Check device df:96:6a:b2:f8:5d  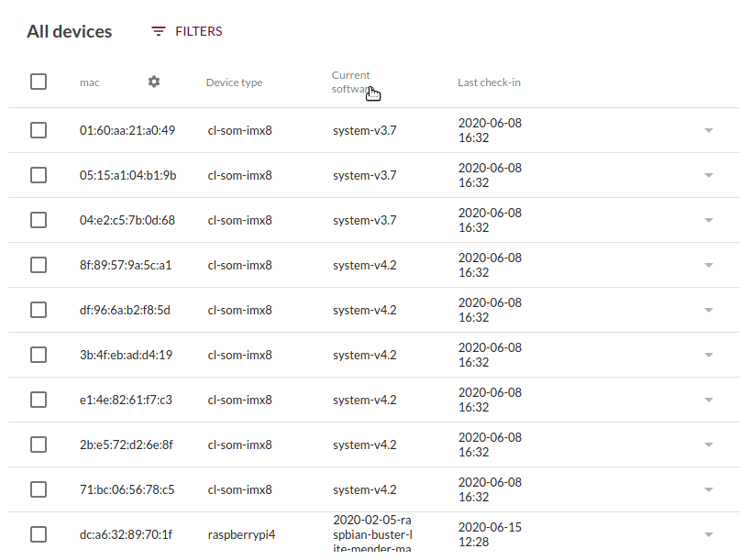(39, 309)
